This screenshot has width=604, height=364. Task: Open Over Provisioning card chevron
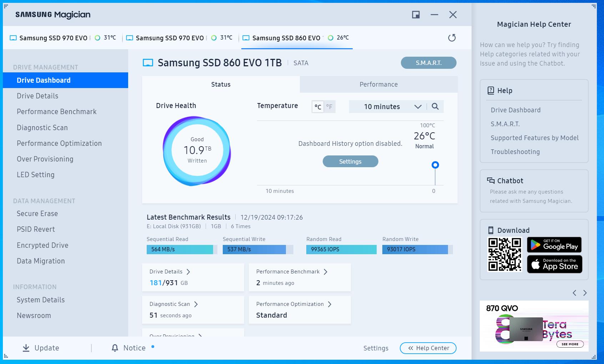[x=200, y=335]
